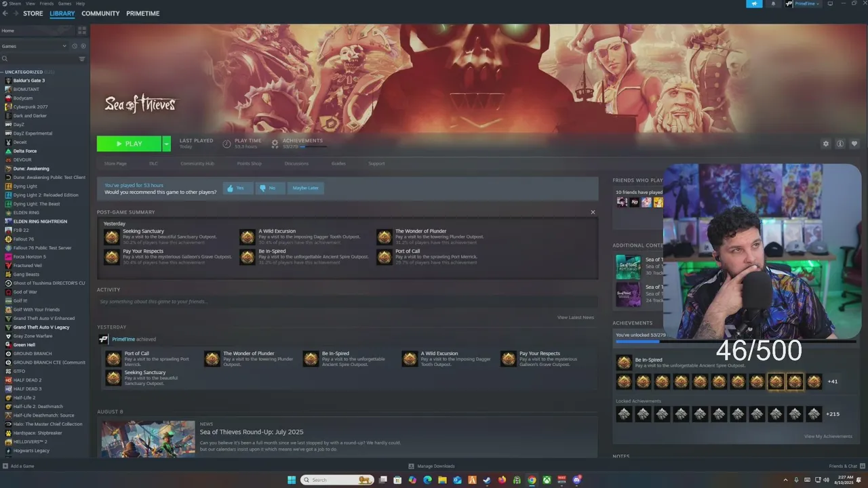The image size is (868, 488).
Task: Open View Latest News link
Action: click(576, 317)
